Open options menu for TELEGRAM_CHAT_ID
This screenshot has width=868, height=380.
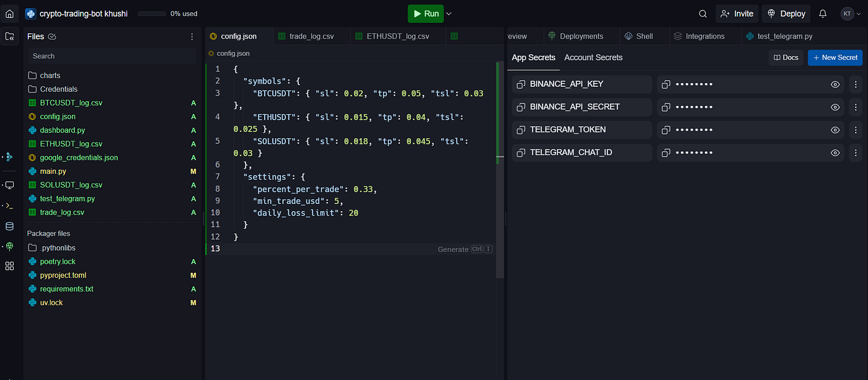coord(856,152)
